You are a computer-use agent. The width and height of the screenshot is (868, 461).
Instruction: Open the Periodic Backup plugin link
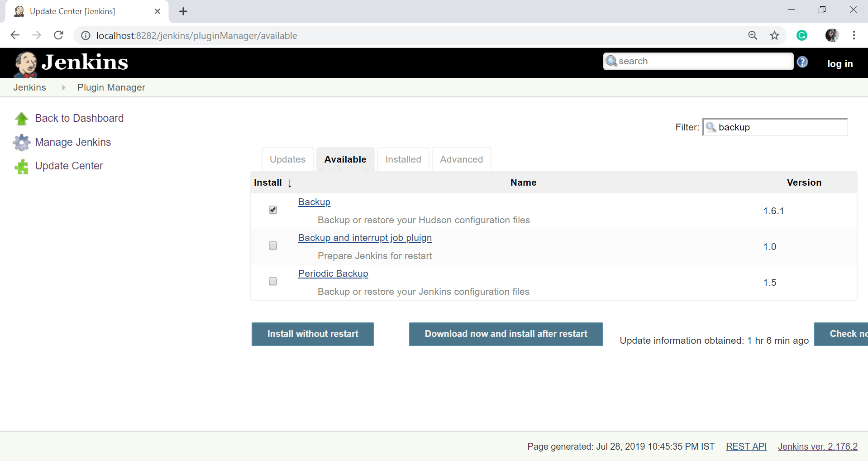pyautogui.click(x=333, y=274)
